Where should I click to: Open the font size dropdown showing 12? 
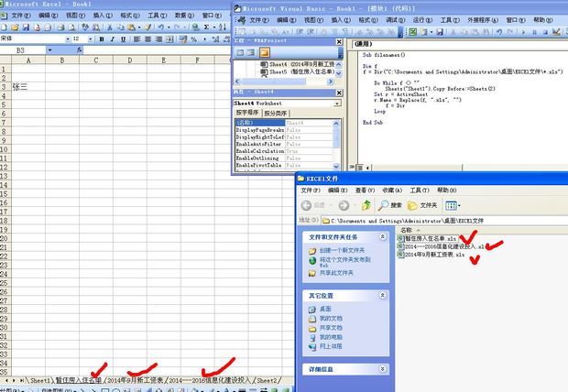click(x=90, y=39)
